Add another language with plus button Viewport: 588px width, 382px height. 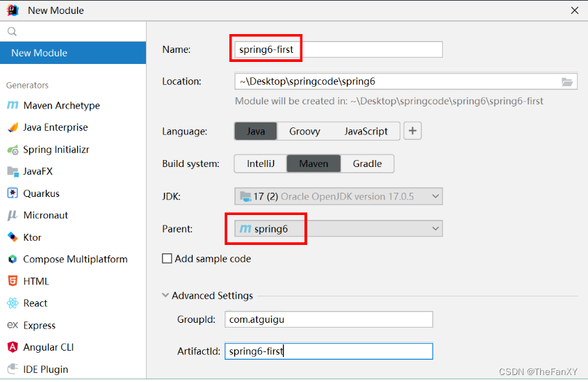412,131
